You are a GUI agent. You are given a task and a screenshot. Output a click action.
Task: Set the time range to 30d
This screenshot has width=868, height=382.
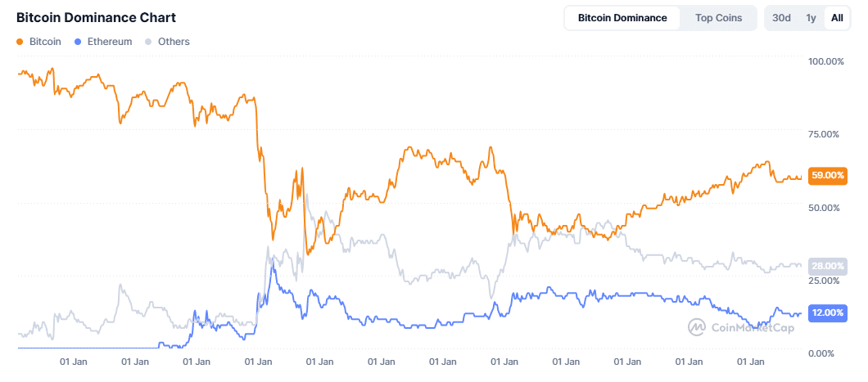pyautogui.click(x=781, y=18)
